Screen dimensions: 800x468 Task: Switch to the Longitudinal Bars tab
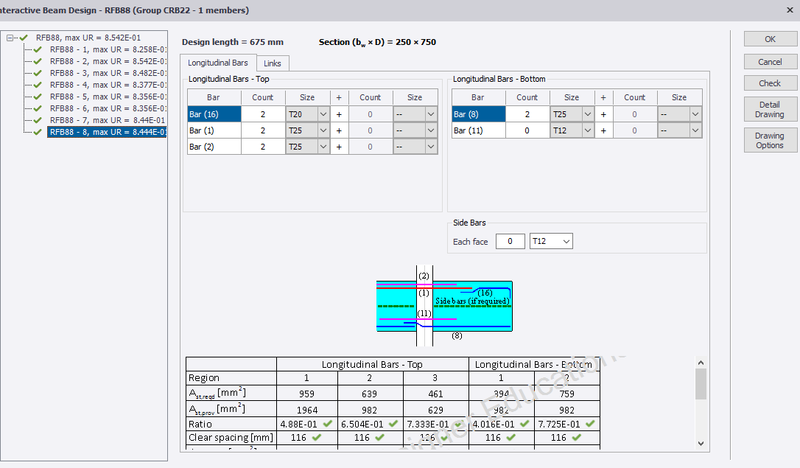pyautogui.click(x=218, y=63)
